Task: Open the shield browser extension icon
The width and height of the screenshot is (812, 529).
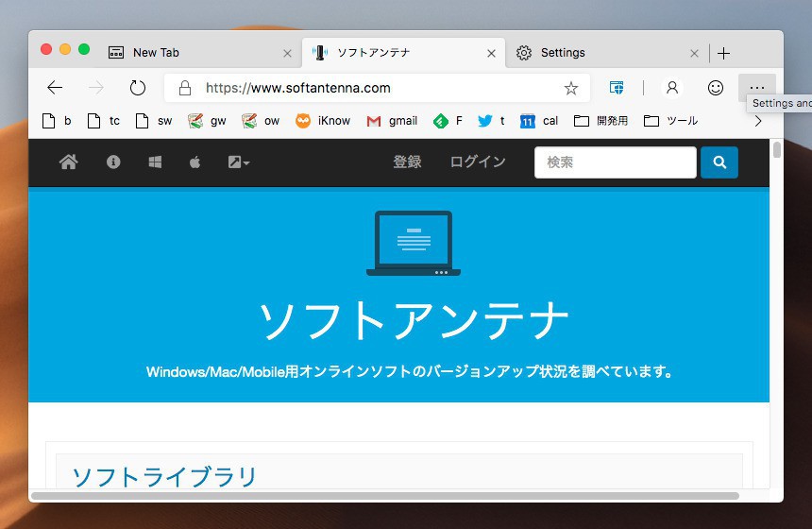Action: 617,88
